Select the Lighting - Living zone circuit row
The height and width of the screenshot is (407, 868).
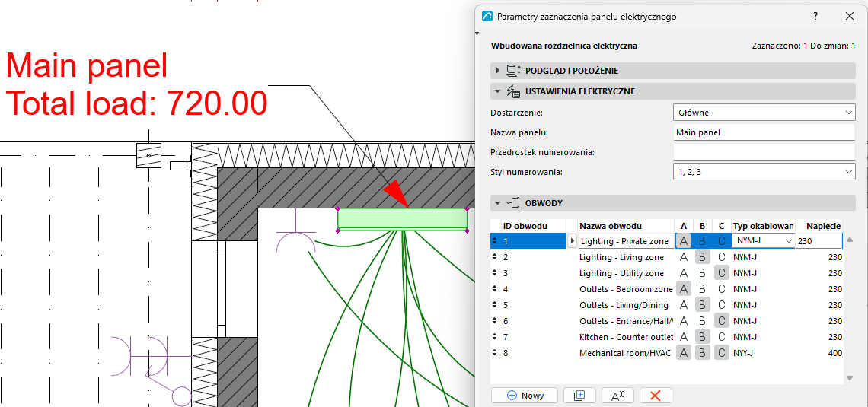666,257
